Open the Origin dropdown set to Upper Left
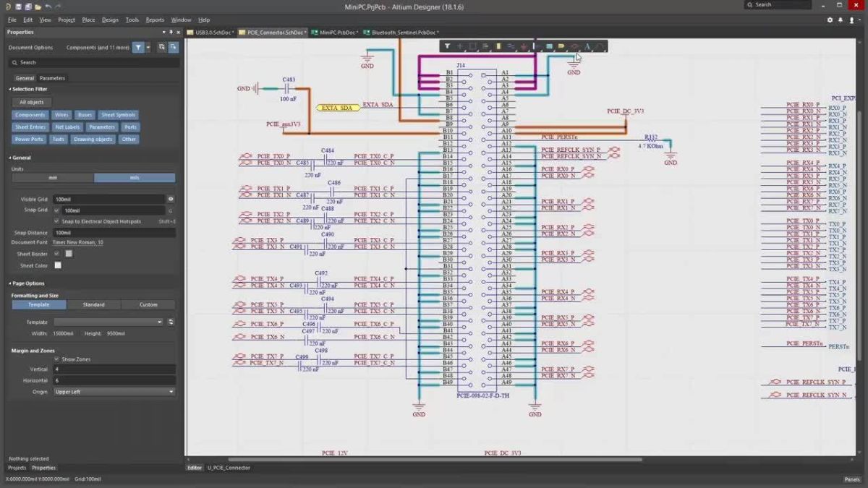Screen dimensions: 868x488 [112, 391]
